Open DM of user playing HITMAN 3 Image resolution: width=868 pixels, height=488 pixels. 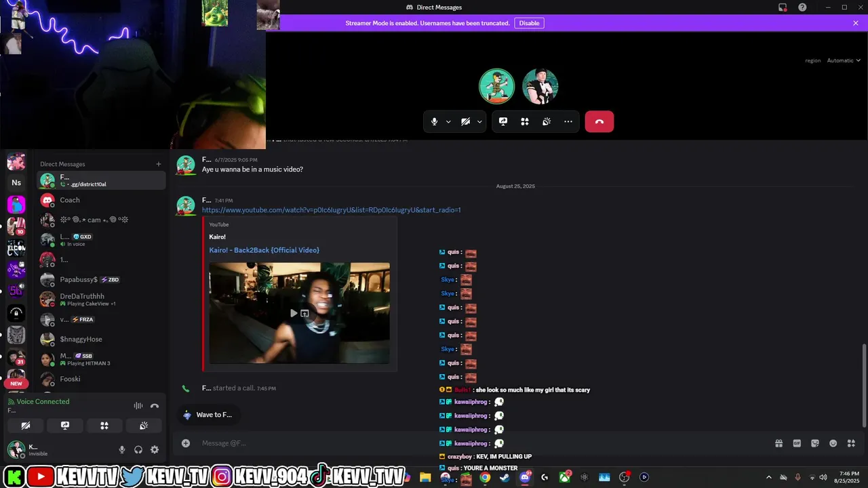[101, 359]
